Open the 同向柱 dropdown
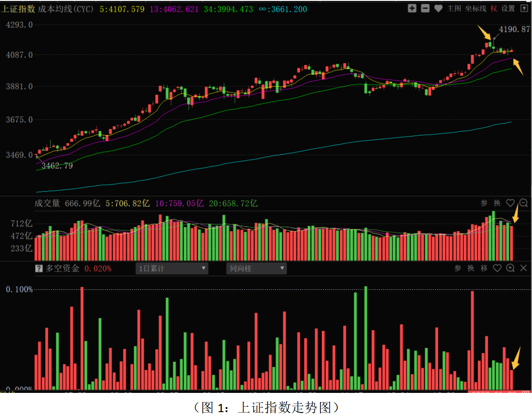 tap(256, 269)
